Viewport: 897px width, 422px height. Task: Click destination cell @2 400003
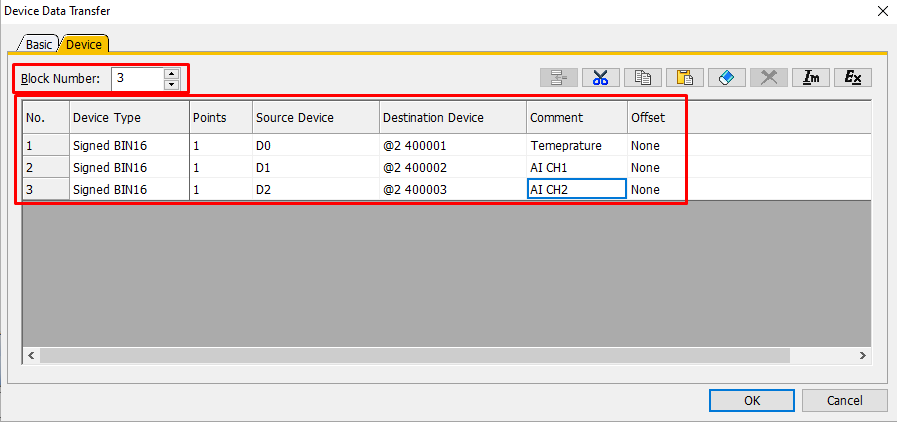pos(453,189)
